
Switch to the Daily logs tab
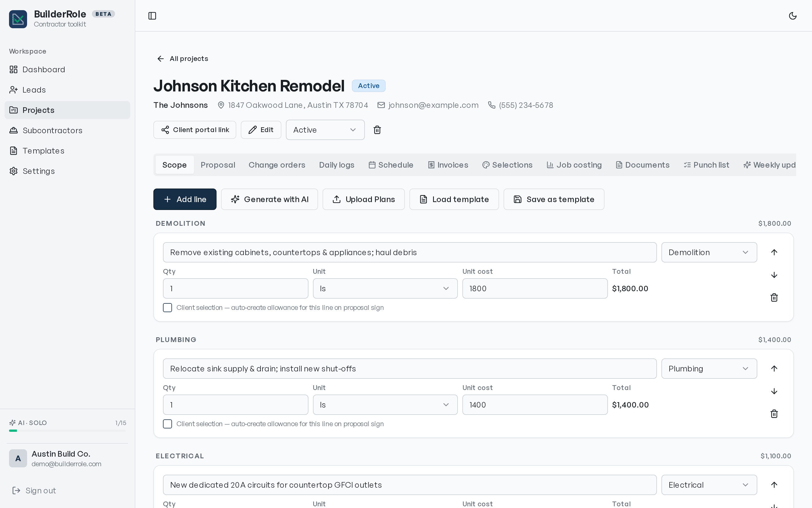(x=337, y=165)
